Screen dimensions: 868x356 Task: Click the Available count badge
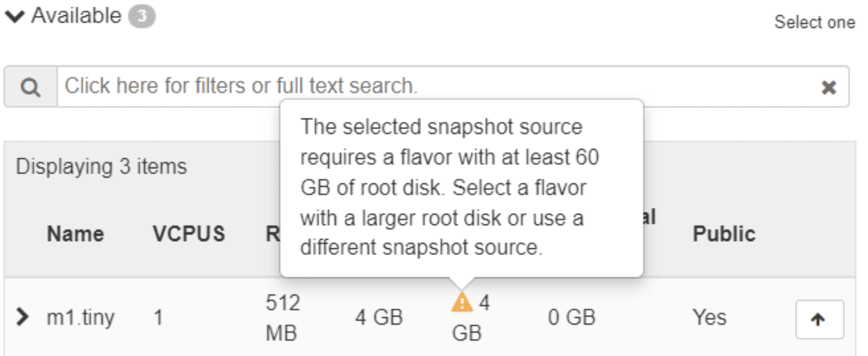(x=142, y=16)
